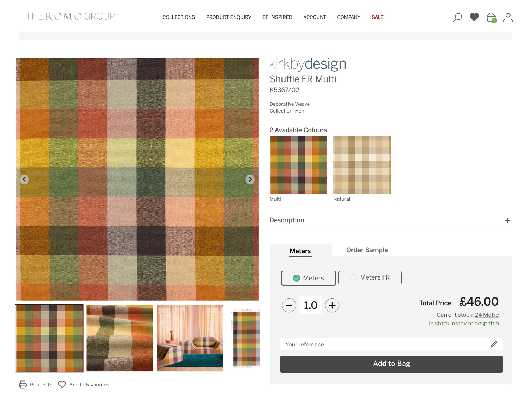Click the main large fabric image
532x416 pixels.
(137, 179)
